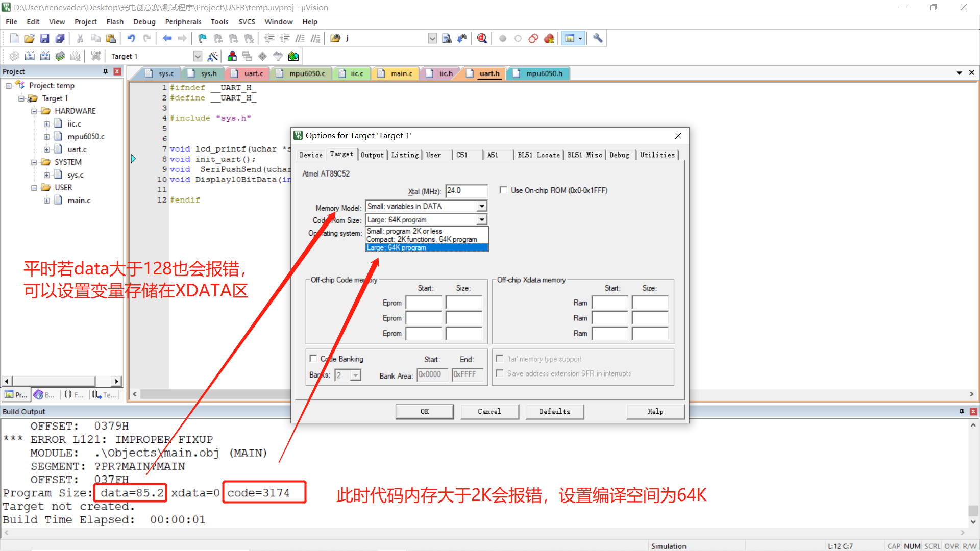Click the Cancel button in options dialog
980x551 pixels.
click(489, 411)
